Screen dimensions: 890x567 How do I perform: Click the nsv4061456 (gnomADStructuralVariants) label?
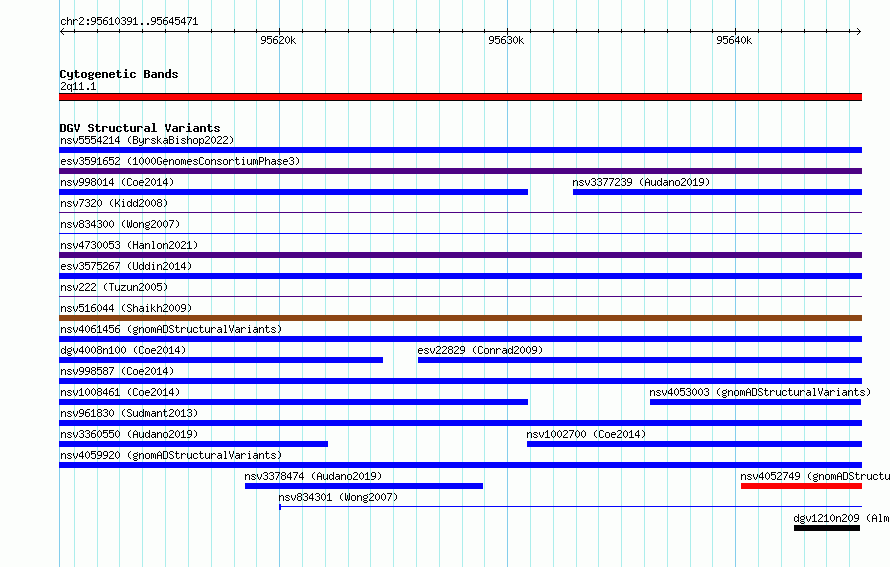[x=171, y=329]
